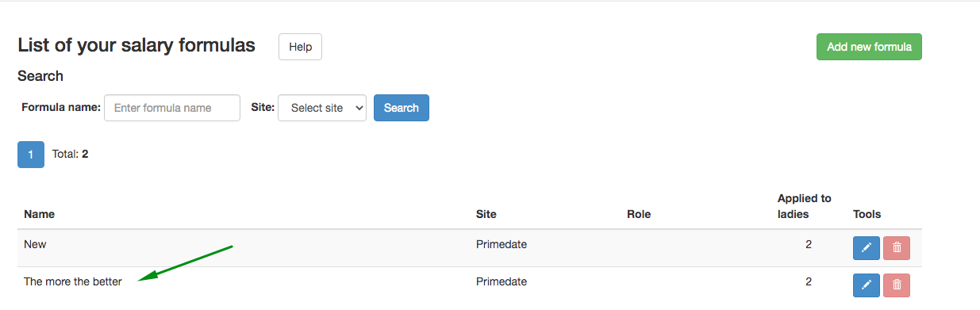980x310 pixels.
Task: Click the applied count in the "New" row
Action: [x=809, y=244]
